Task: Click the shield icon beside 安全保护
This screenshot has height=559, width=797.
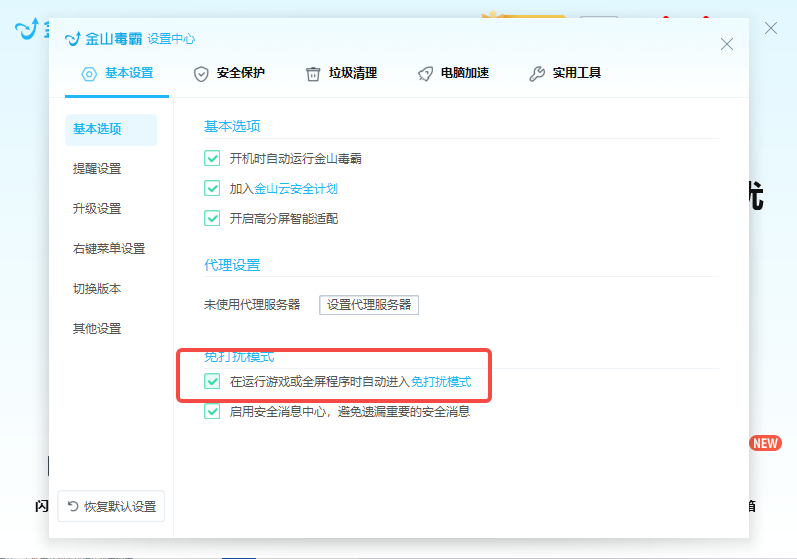Action: [201, 73]
